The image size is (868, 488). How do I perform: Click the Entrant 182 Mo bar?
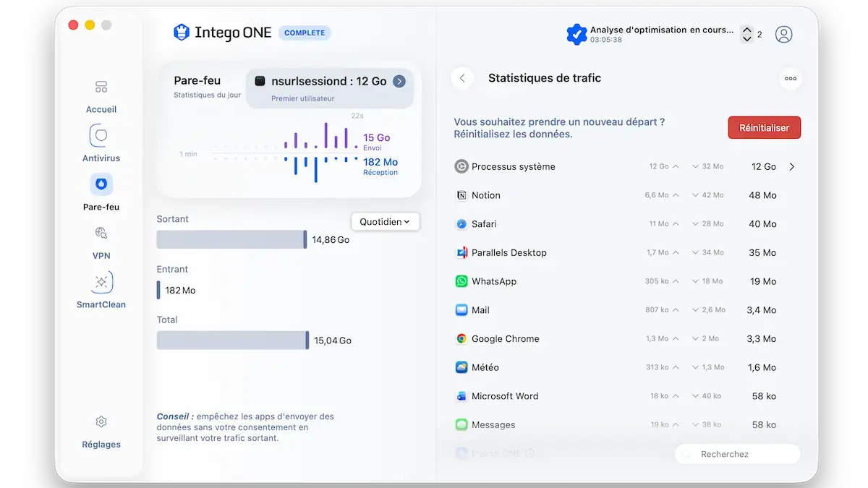point(158,290)
